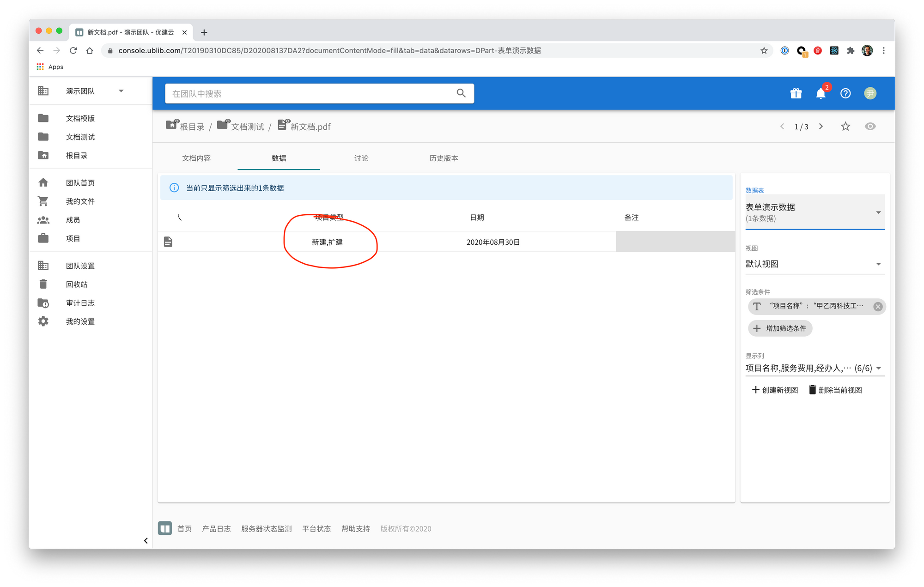This screenshot has height=587, width=924.
Task: Click the search magnifier icon
Action: 461,93
